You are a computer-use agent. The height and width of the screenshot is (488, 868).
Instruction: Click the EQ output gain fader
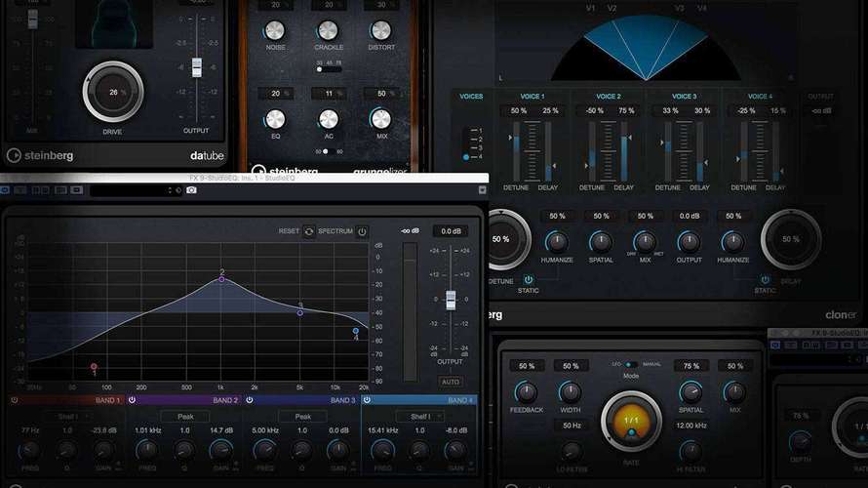tap(451, 300)
